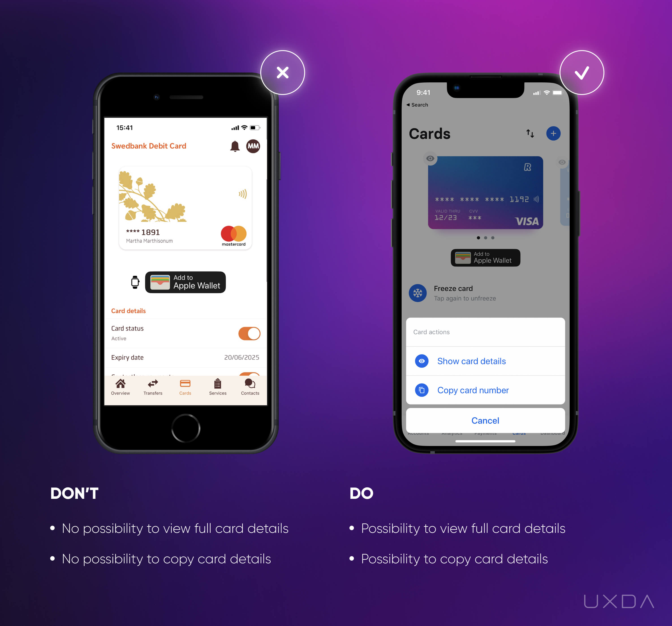Tap the Cancel button in card actions
The width and height of the screenshot is (672, 626).
(x=485, y=420)
